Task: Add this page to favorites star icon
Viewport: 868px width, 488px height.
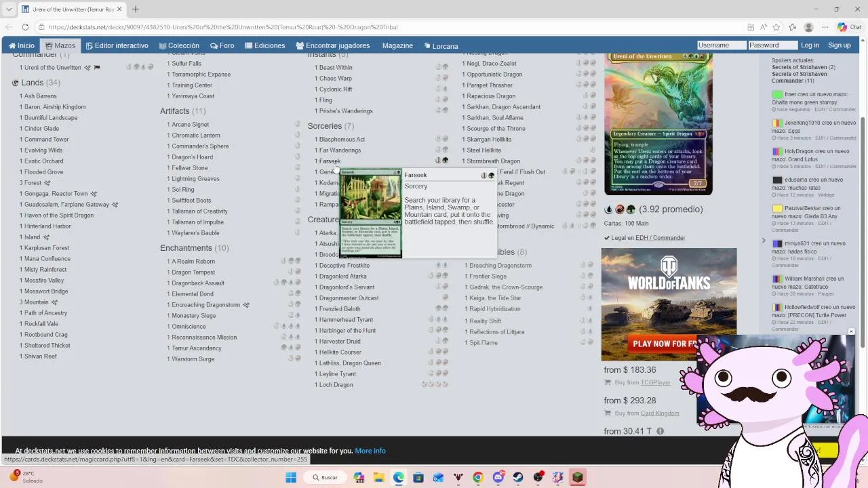Action: [776, 27]
